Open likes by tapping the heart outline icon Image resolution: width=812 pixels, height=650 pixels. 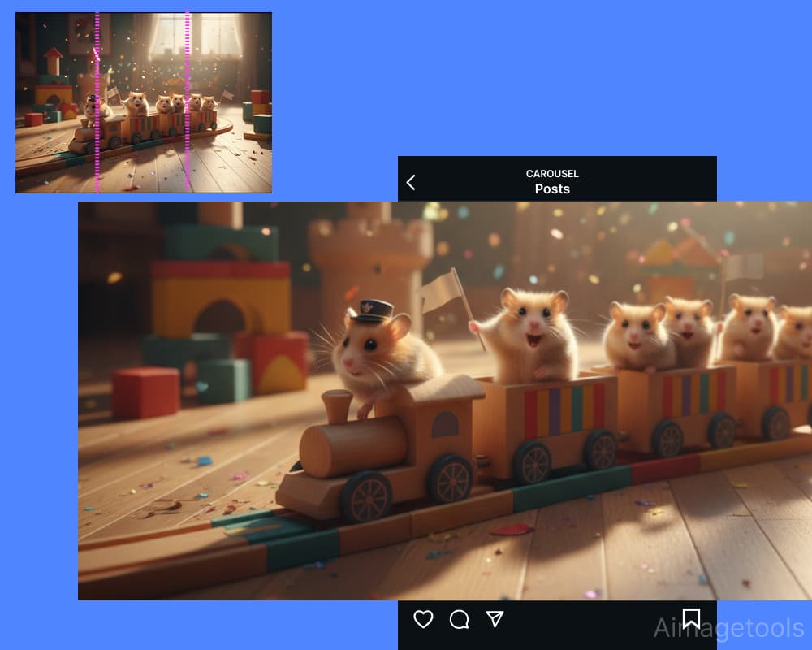[423, 620]
